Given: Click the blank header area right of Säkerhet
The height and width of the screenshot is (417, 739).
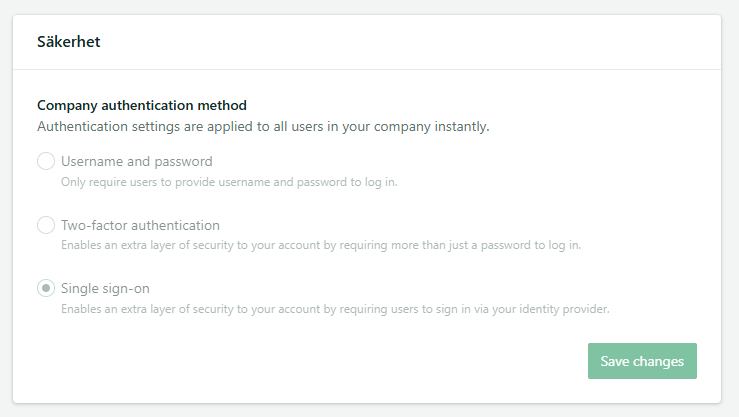Looking at the screenshot, I should [405, 41].
